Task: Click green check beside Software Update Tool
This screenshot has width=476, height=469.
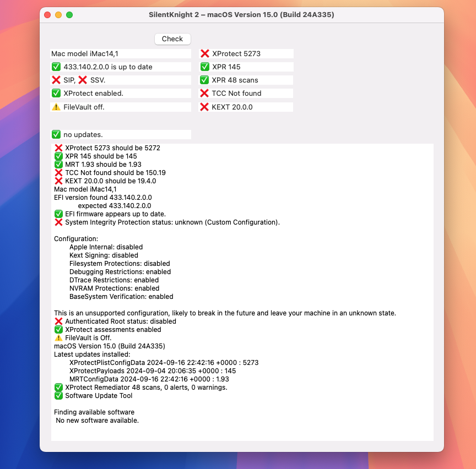Action: point(58,396)
